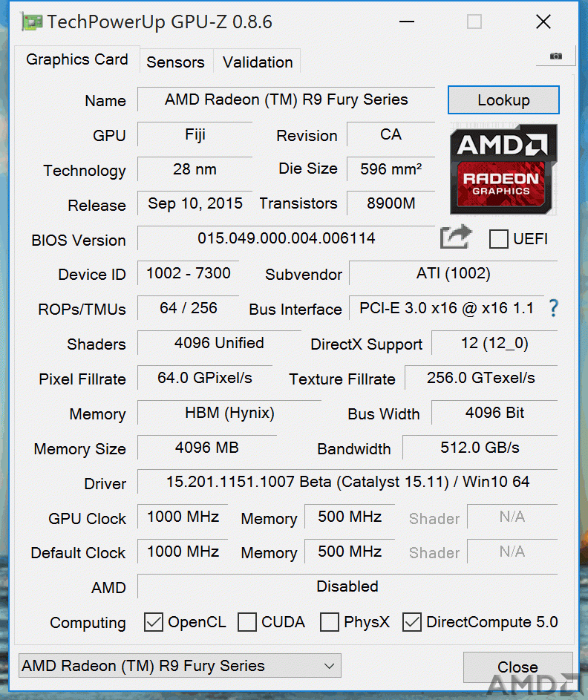Click the bus interface question mark icon
This screenshot has height=700, width=588.
[553, 308]
